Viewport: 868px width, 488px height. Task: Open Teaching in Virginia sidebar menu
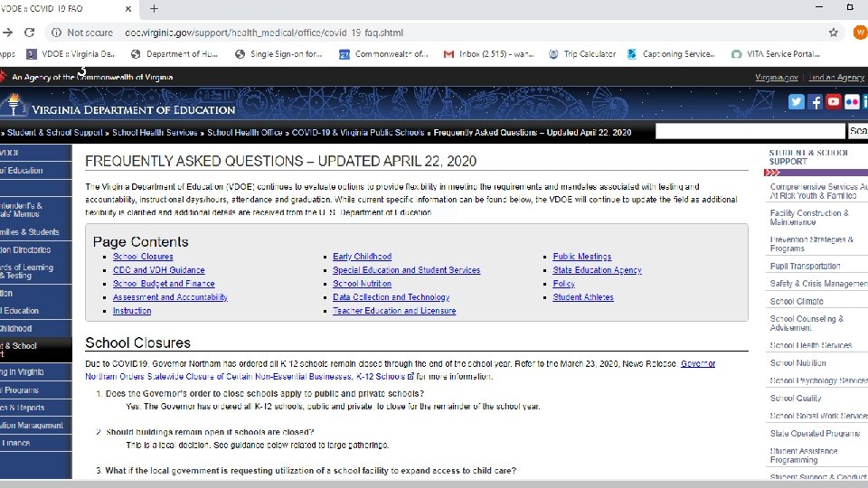35,371
